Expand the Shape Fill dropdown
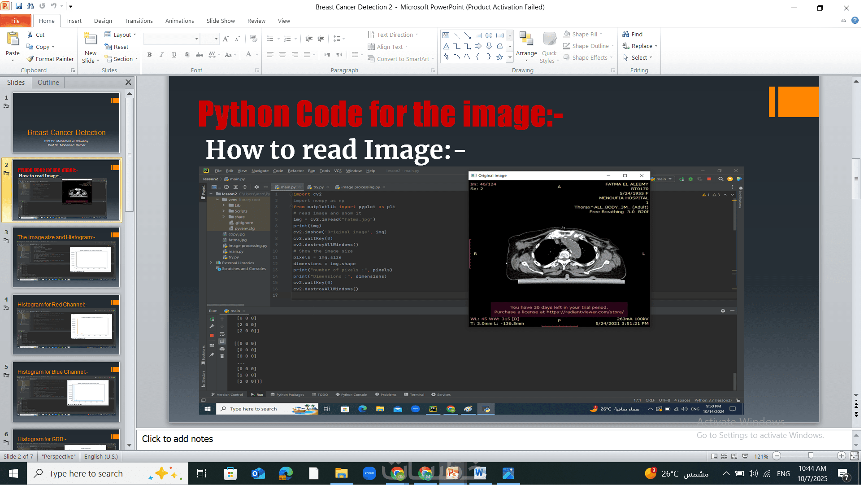 pyautogui.click(x=601, y=34)
